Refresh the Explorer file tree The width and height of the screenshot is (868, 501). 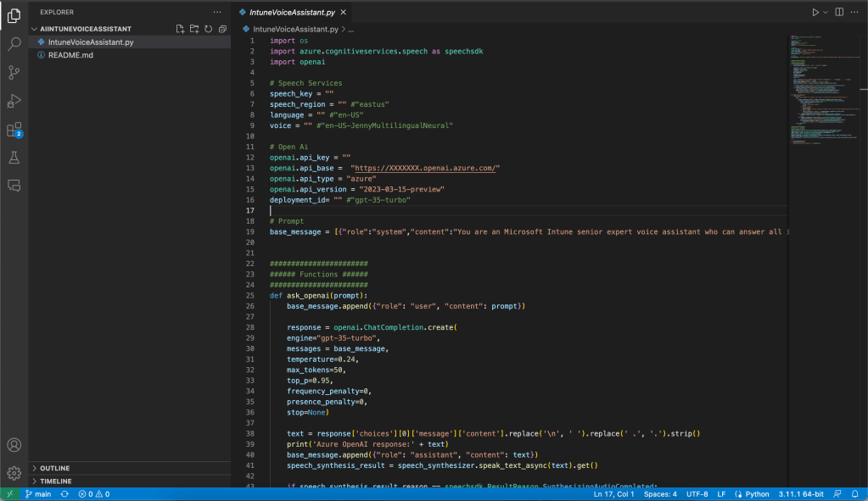click(x=208, y=29)
